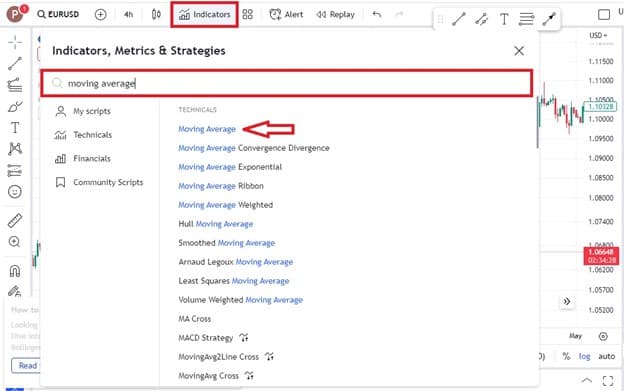Toggle fullscreen bottom panel icon
The height and width of the screenshot is (391, 624).
click(608, 381)
